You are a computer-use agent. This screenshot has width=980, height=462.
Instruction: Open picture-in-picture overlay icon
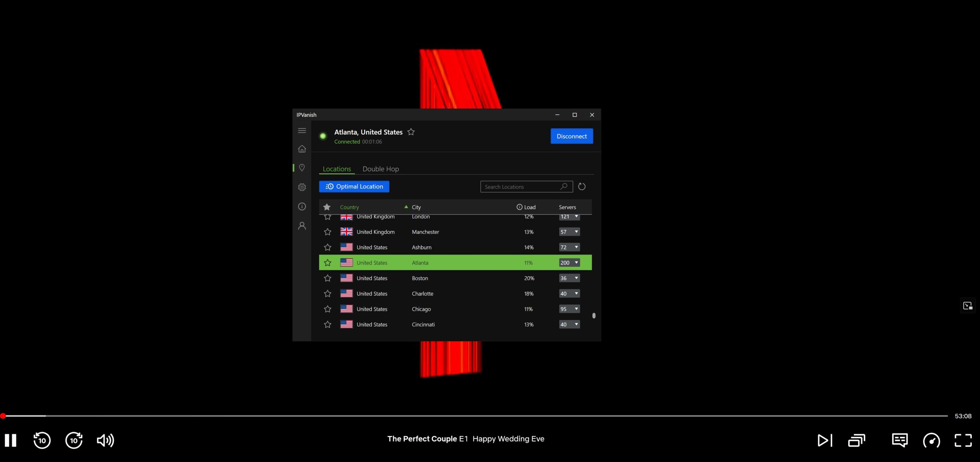pyautogui.click(x=967, y=305)
